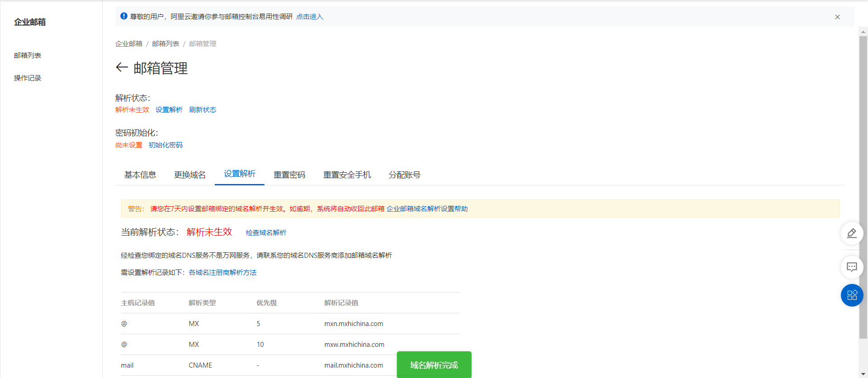Click 刷新状态 to refresh status
The image size is (868, 378).
pyautogui.click(x=203, y=110)
